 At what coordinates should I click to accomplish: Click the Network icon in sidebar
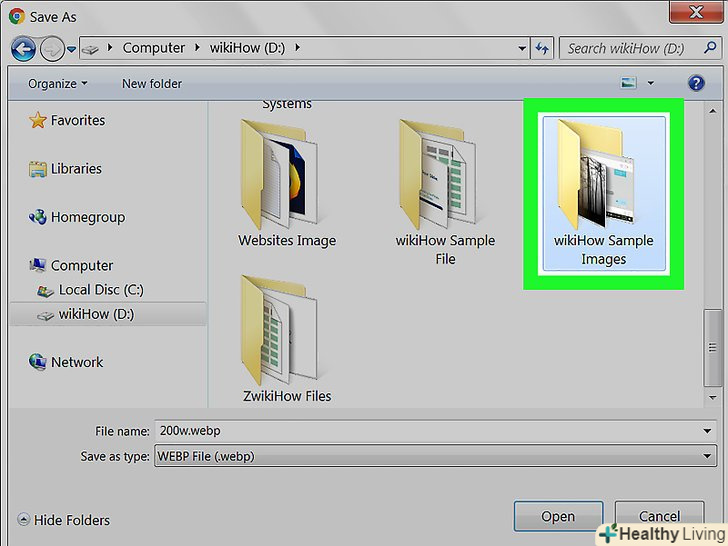(38, 362)
